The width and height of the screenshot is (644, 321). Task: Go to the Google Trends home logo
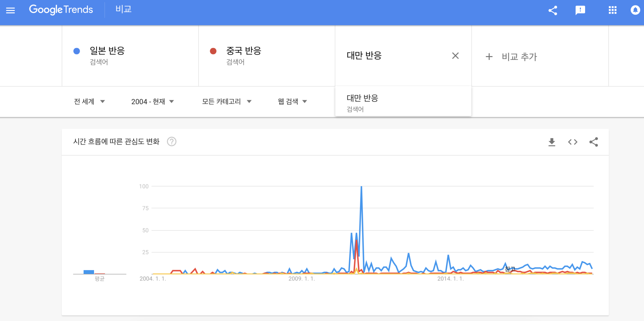coord(61,10)
